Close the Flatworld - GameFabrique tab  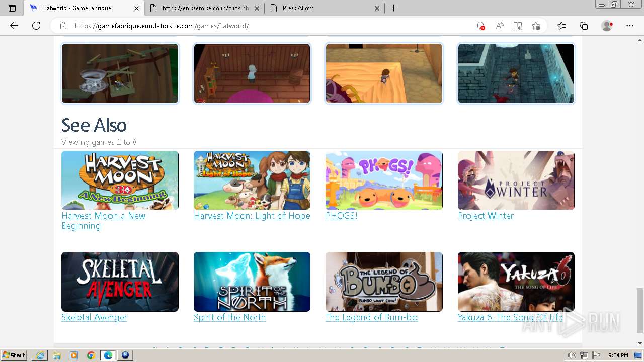point(137,8)
